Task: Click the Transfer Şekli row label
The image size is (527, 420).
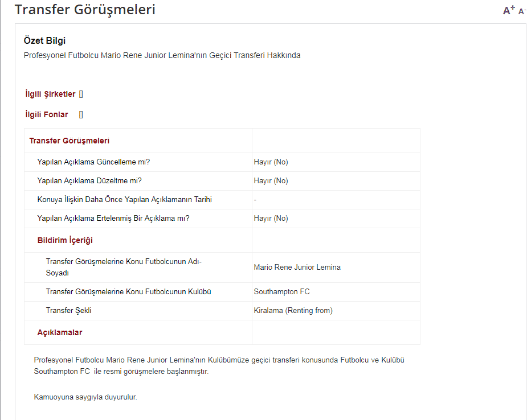Action: coord(69,311)
